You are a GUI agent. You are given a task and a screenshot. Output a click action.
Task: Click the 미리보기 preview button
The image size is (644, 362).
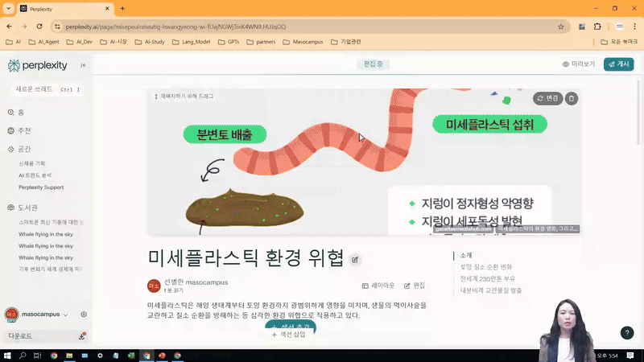coord(578,64)
